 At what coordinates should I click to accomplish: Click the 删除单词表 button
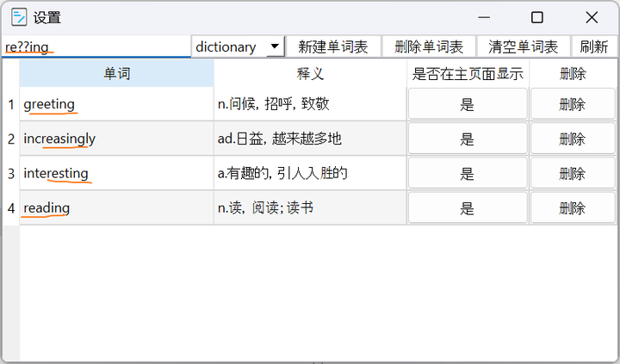[x=428, y=46]
